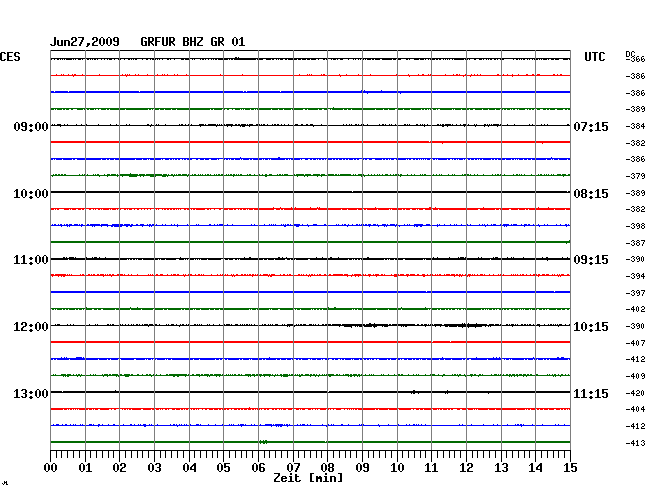Image resolution: width=650 pixels, height=494 pixels.
Task: Click the DC offset value -387
Action: click(635, 243)
